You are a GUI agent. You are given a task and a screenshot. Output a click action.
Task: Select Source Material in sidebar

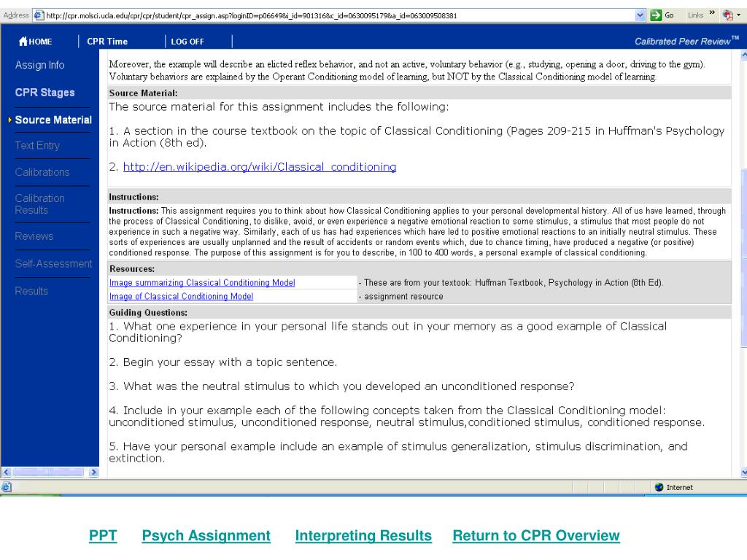53,120
